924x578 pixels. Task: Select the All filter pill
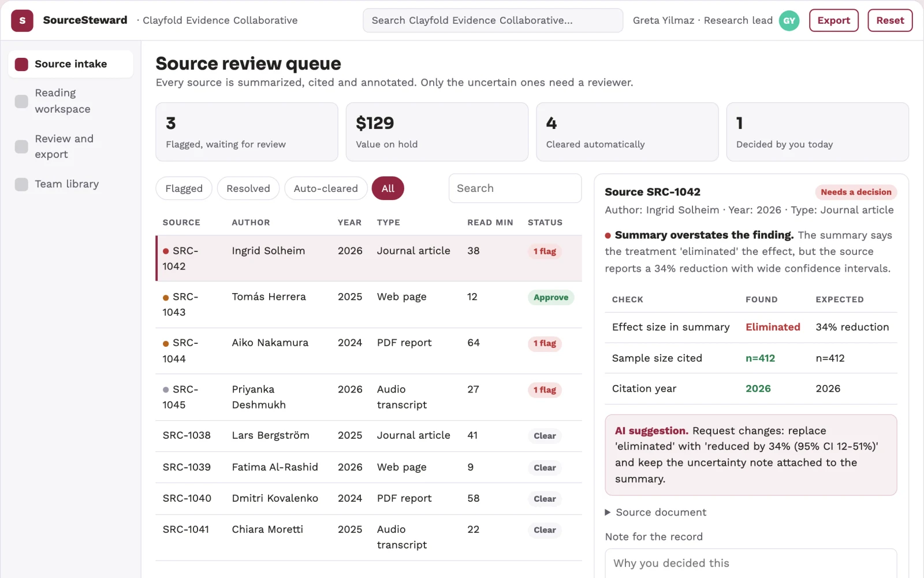pyautogui.click(x=388, y=188)
